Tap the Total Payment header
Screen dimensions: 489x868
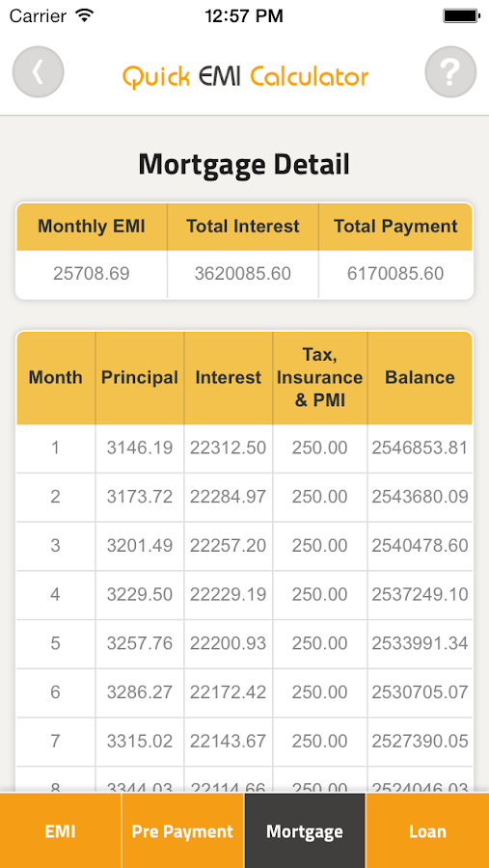coord(395,227)
